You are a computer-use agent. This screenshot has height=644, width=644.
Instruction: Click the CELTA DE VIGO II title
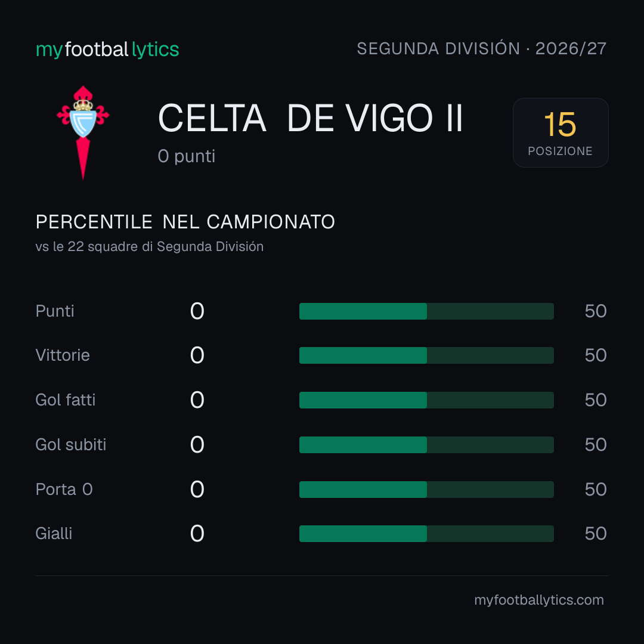point(311,118)
